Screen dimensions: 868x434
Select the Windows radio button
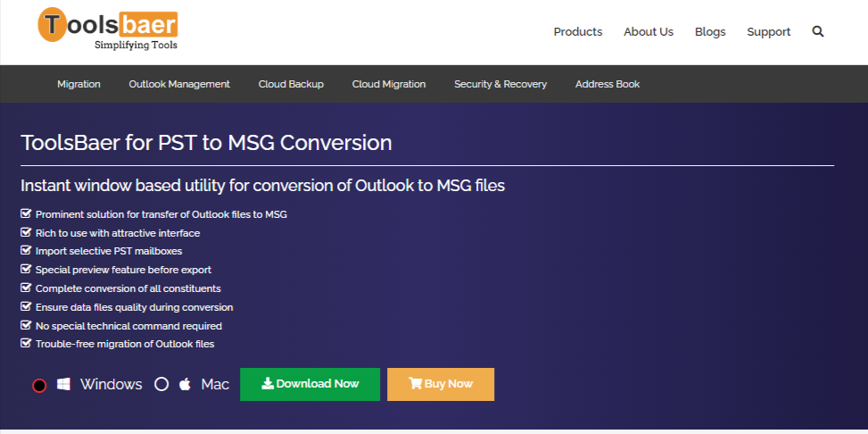tap(39, 385)
